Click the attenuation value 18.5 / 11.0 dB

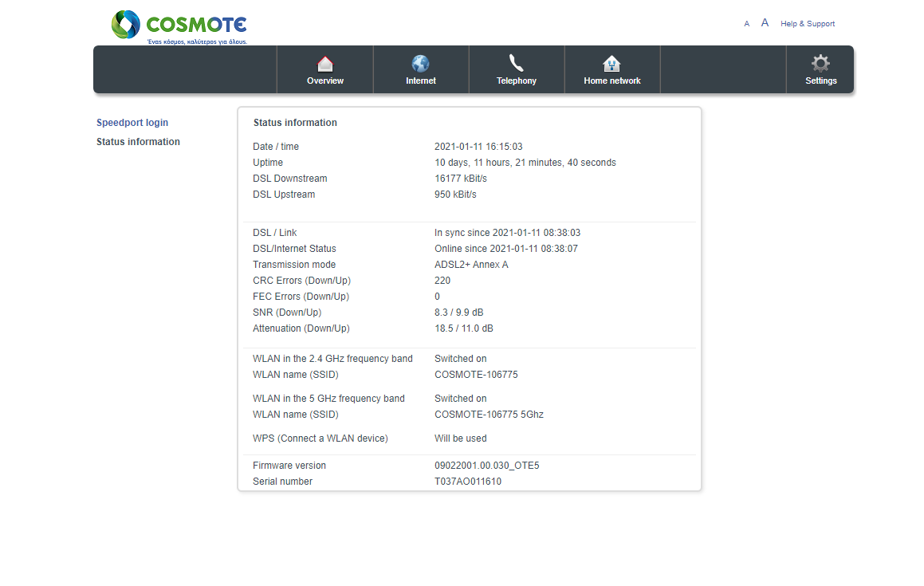464,328
